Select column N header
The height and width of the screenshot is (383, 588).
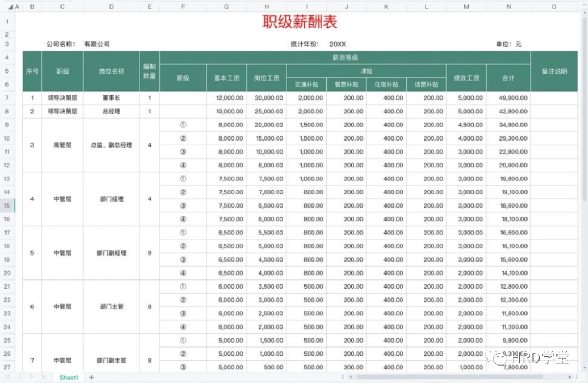click(x=509, y=7)
